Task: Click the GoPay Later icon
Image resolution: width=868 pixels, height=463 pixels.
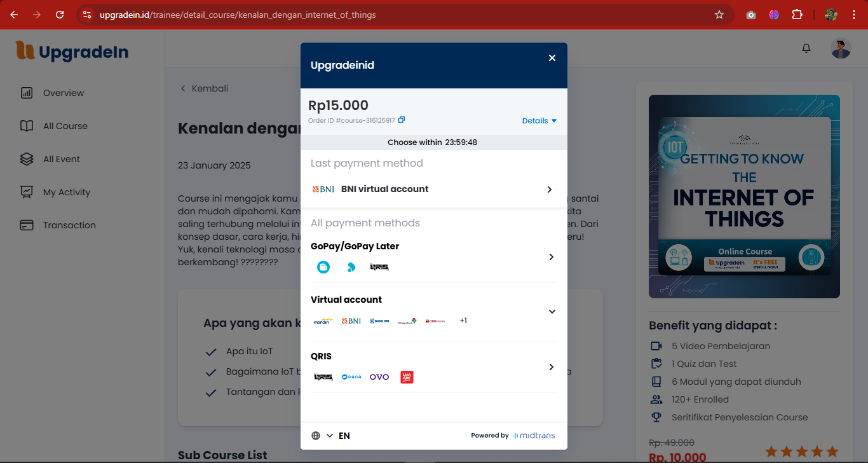Action: [x=351, y=267]
